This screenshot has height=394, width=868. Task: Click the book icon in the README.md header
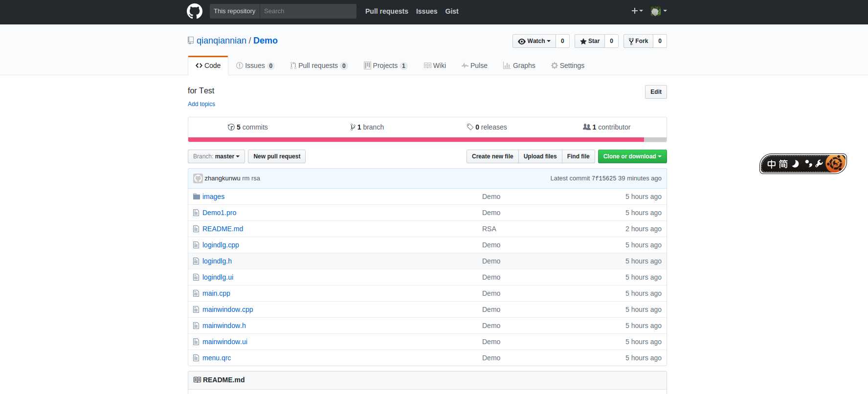click(197, 380)
